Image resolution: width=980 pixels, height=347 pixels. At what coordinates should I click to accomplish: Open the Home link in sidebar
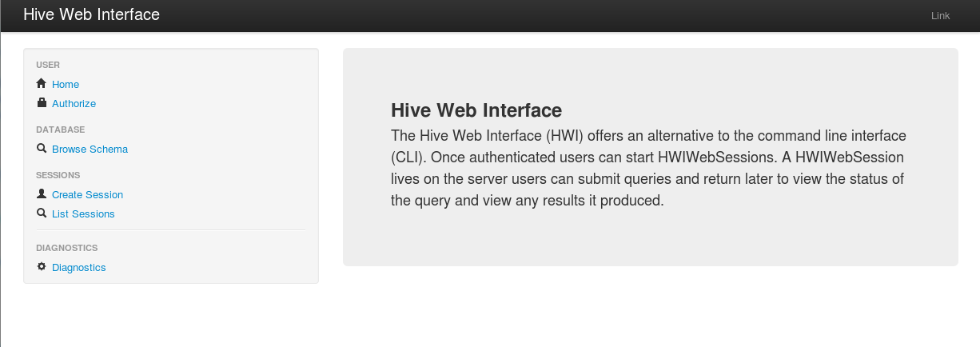click(66, 84)
